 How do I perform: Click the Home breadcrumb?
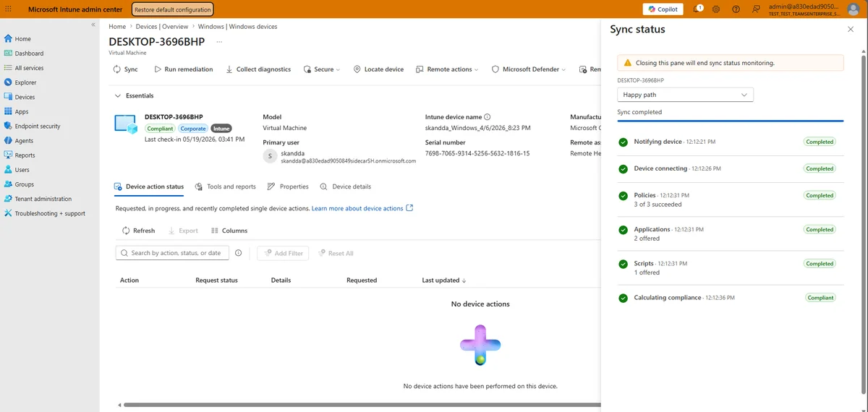point(117,27)
